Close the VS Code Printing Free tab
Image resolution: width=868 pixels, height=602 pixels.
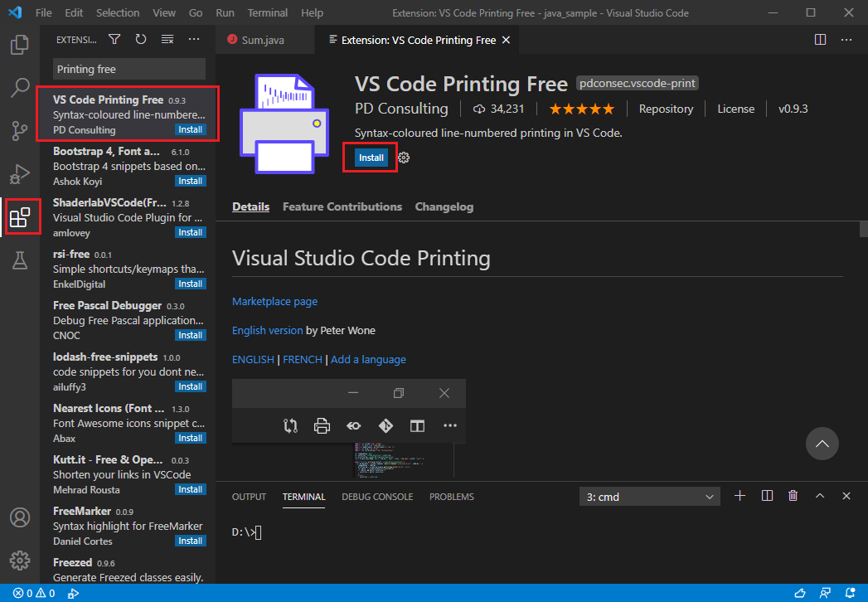click(506, 40)
